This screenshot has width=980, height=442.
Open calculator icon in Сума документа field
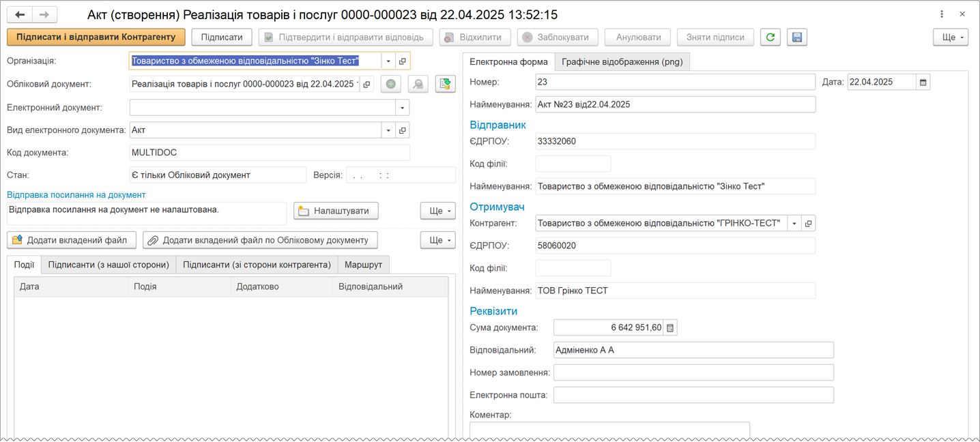670,328
